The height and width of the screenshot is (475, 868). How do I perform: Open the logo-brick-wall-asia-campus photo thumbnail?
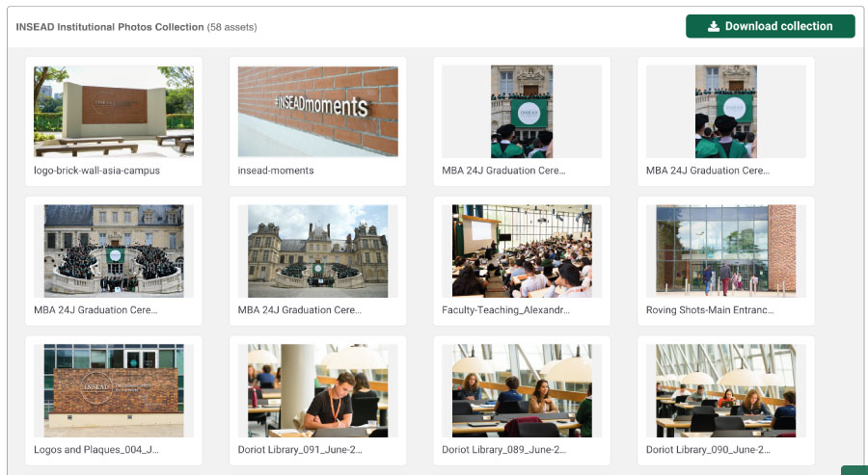point(114,111)
